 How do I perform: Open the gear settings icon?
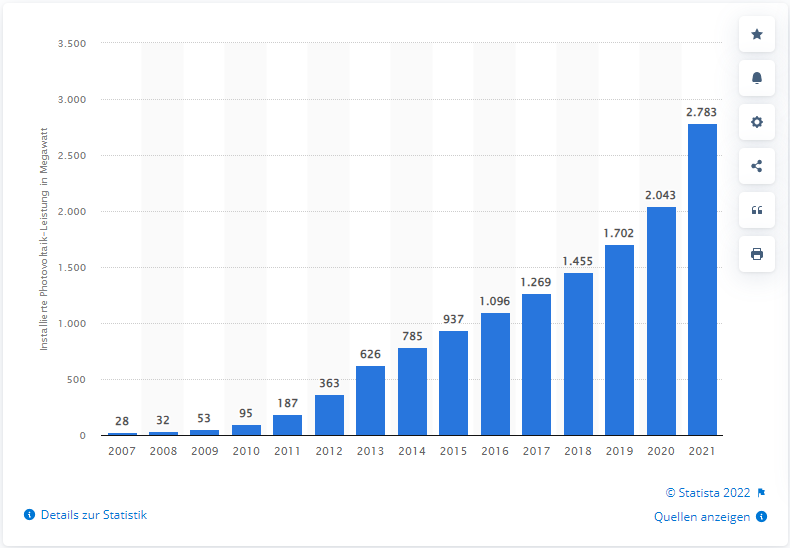pos(757,122)
